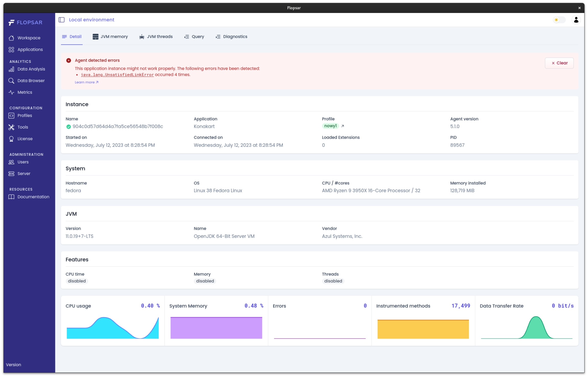The width and height of the screenshot is (588, 377).
Task: Toggle the light/dark theme switch
Action: tap(559, 20)
